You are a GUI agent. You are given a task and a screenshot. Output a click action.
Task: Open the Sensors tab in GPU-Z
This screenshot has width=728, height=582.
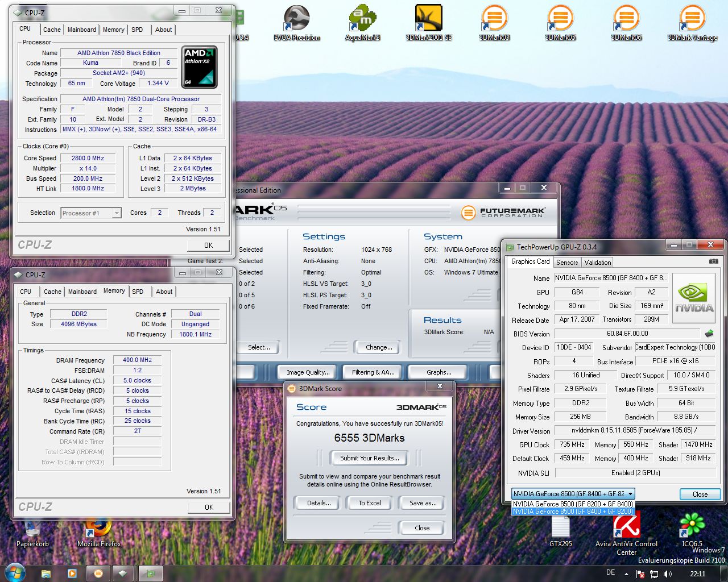(x=567, y=262)
